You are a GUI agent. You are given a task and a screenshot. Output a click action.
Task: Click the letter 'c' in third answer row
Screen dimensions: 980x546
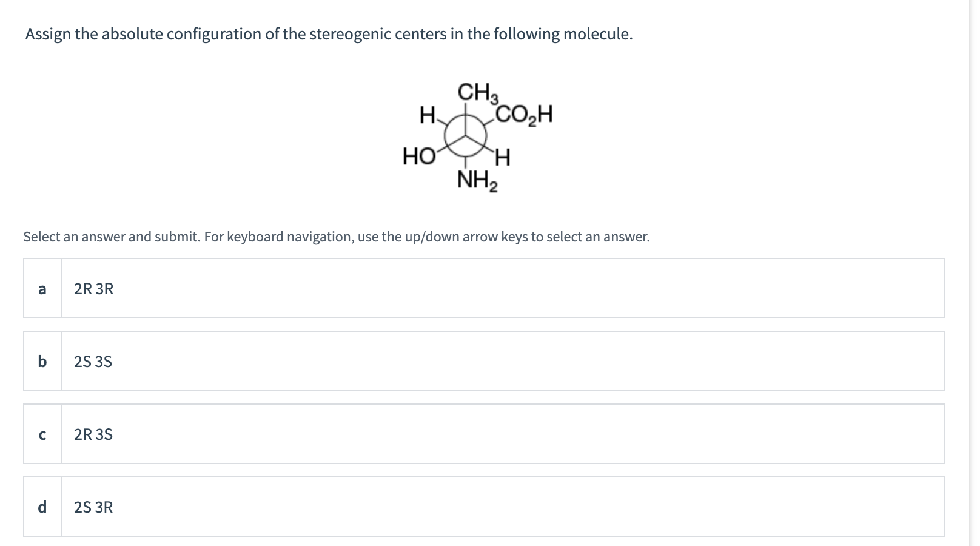(42, 434)
